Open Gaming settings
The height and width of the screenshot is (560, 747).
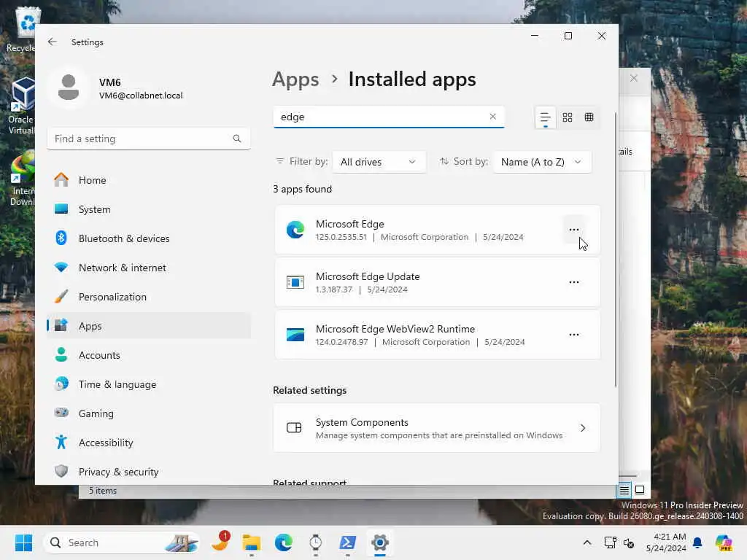tap(149, 413)
